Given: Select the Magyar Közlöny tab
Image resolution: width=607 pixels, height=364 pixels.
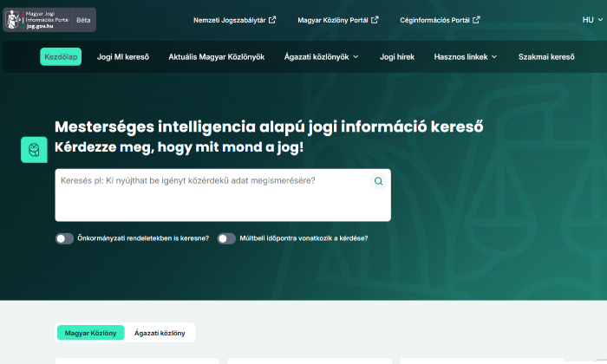Looking at the screenshot, I should [90, 333].
